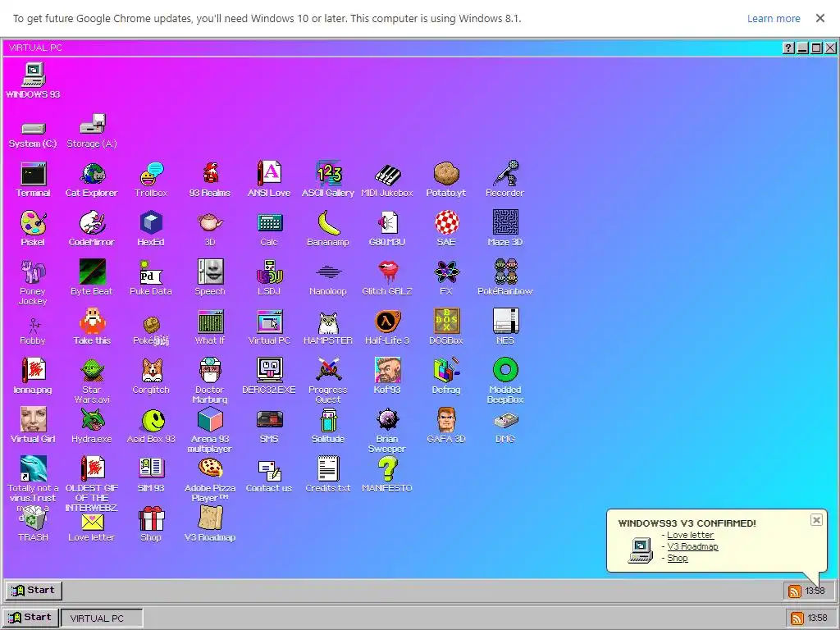Select the SAE checkered ball icon
This screenshot has height=630, width=840.
coord(446,229)
